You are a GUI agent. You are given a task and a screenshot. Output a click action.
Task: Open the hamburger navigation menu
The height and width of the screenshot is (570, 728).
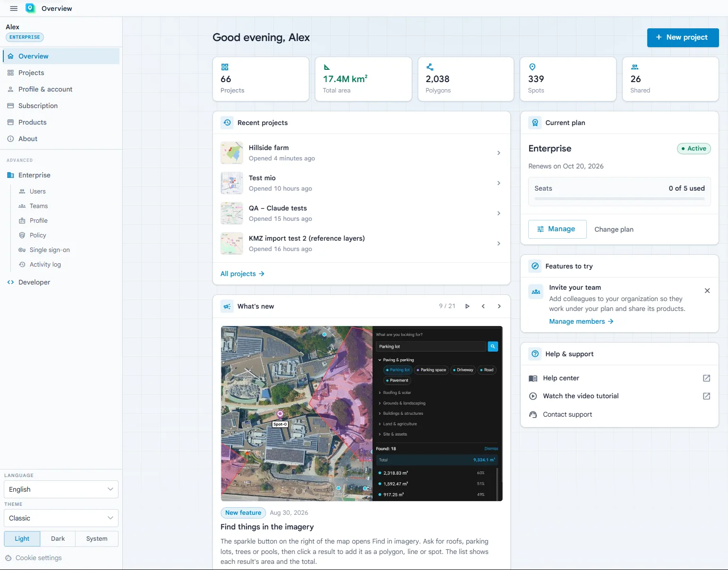tap(14, 8)
